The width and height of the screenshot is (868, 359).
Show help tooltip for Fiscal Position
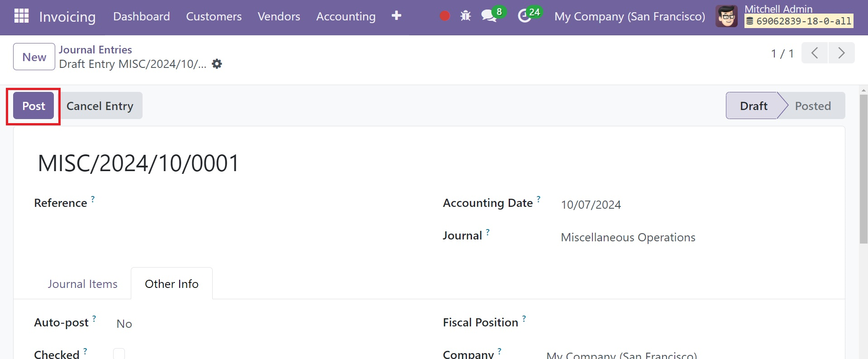[524, 318]
